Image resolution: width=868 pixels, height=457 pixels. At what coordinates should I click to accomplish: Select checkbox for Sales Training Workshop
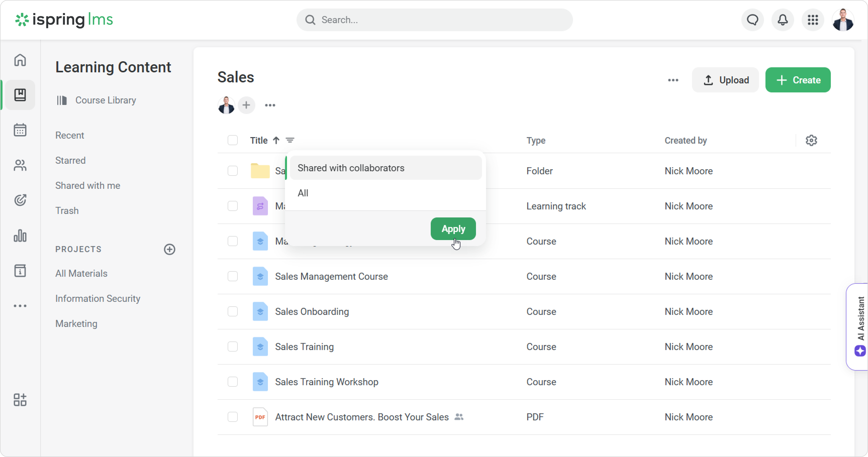tap(232, 382)
